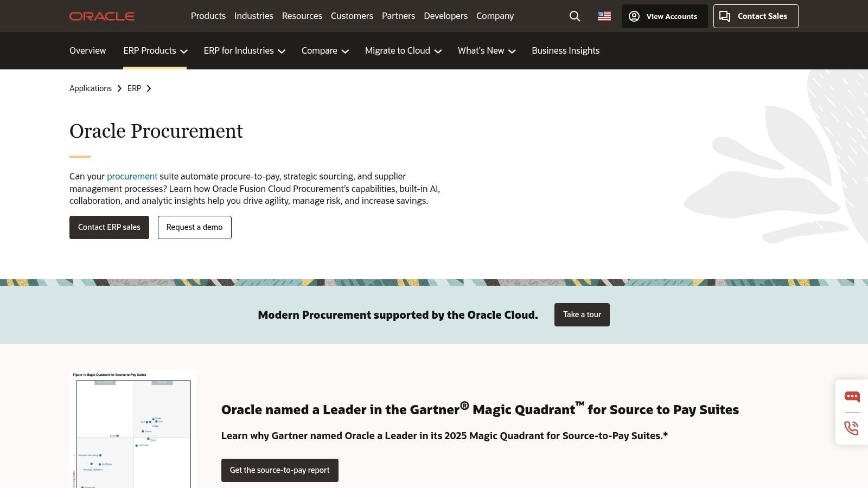
Task: Click the US flag country selector
Action: point(604,16)
